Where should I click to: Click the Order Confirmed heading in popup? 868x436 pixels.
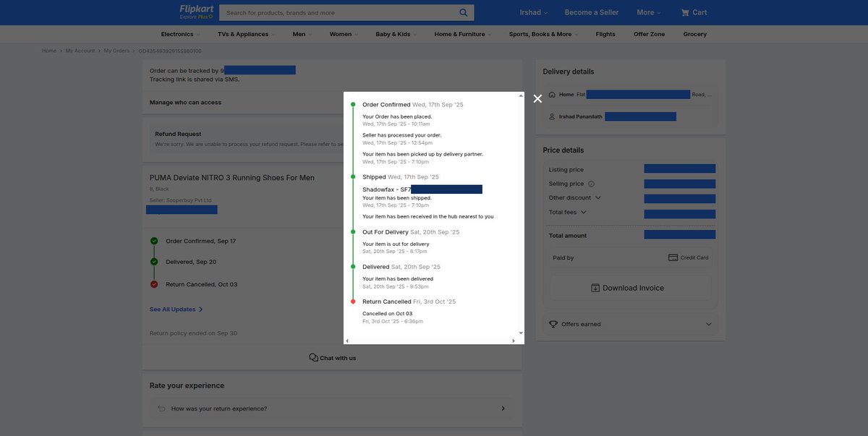click(386, 105)
